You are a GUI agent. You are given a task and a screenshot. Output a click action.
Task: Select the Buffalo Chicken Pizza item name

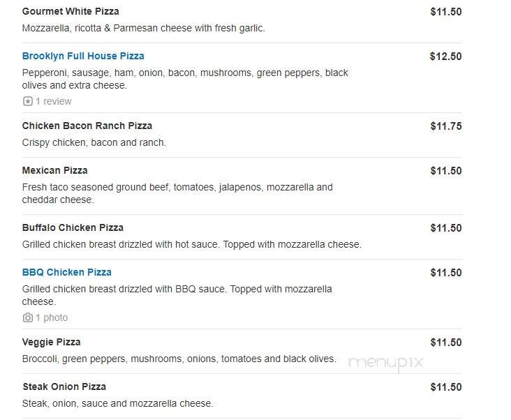73,227
